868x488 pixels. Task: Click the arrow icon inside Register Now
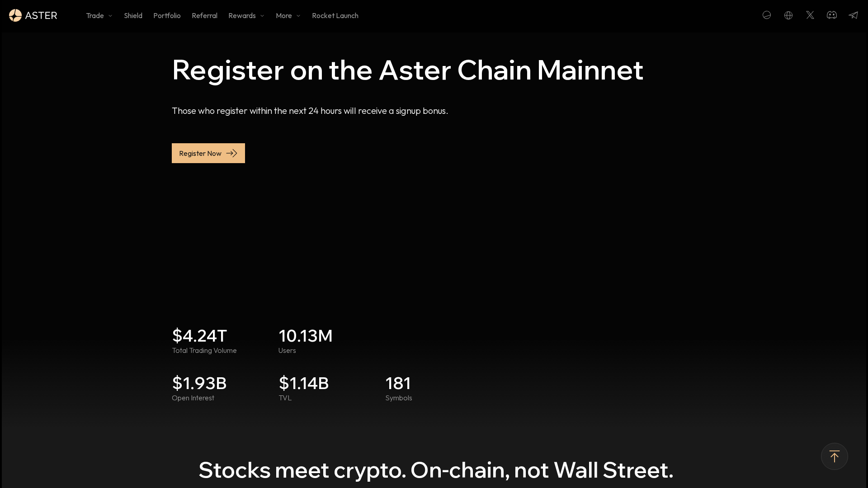(x=232, y=153)
